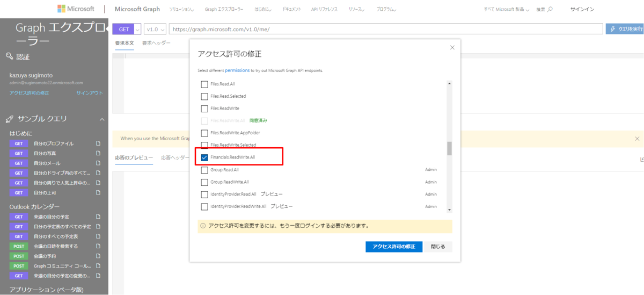This screenshot has height=295, width=644.
Task: Check IdentityProvider.ReadWrite.All permission
Action: [204, 206]
